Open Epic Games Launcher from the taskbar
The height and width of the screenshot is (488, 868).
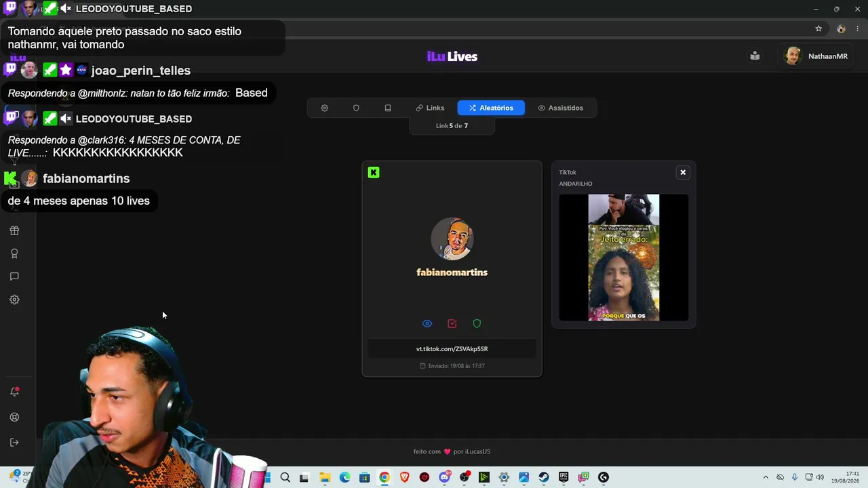(564, 477)
